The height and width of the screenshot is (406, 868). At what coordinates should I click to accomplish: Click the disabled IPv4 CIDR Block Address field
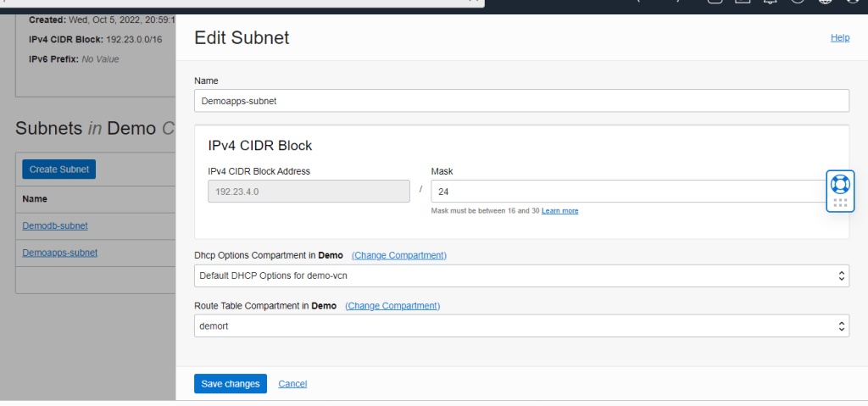tap(309, 192)
